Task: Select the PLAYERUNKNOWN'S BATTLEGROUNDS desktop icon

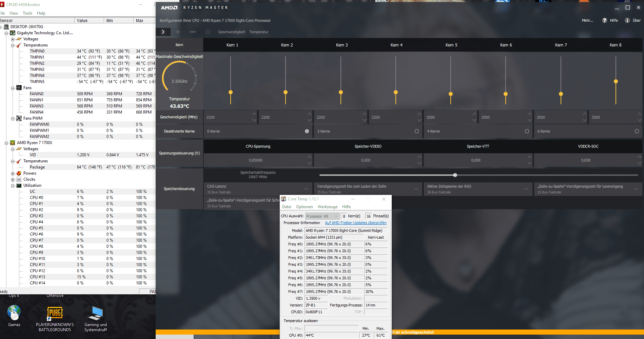Action: point(55,319)
